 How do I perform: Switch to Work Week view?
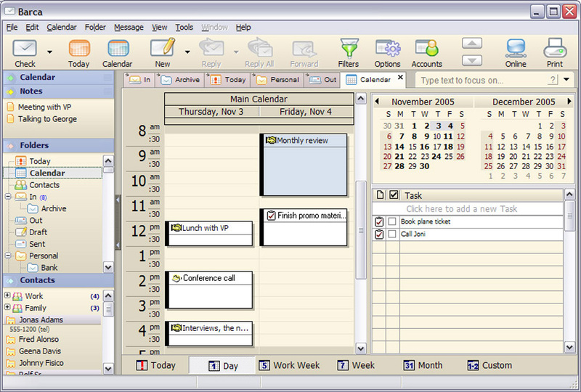point(289,365)
